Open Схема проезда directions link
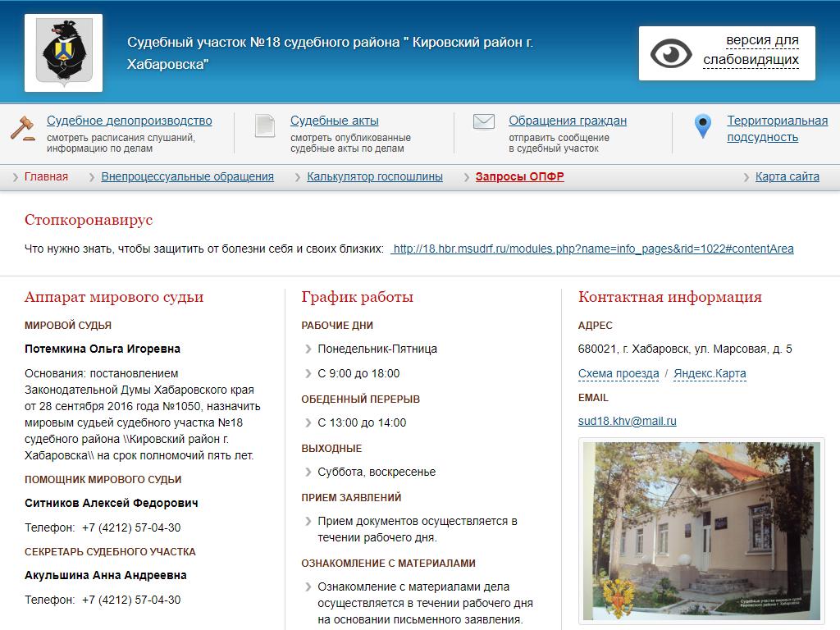Viewport: 840px width, 630px height. point(618,373)
